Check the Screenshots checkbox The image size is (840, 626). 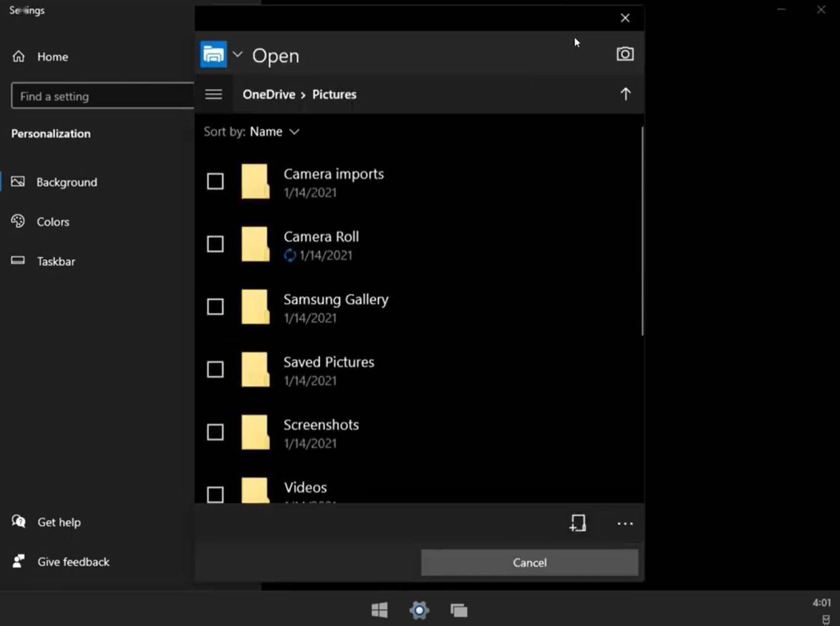coord(215,432)
